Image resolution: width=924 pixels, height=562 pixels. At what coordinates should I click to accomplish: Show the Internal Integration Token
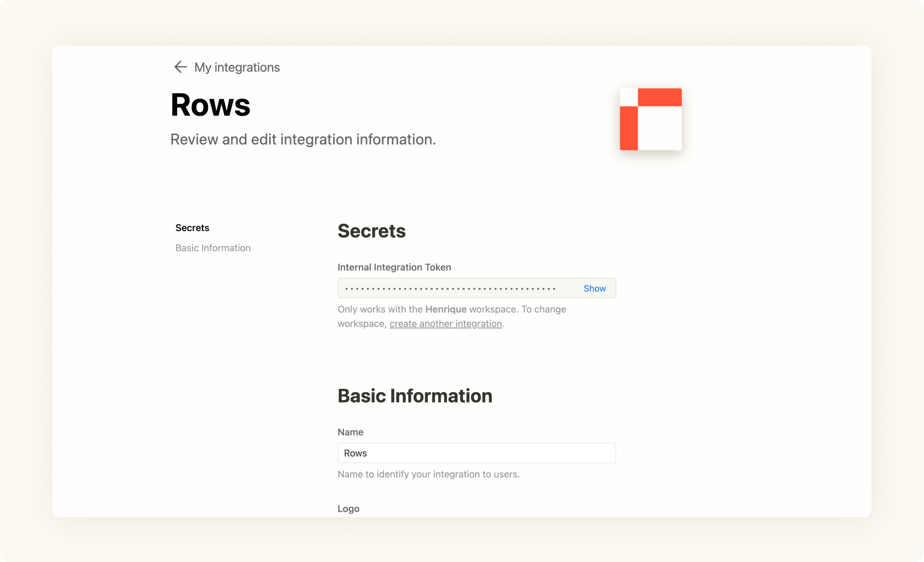[x=594, y=288]
